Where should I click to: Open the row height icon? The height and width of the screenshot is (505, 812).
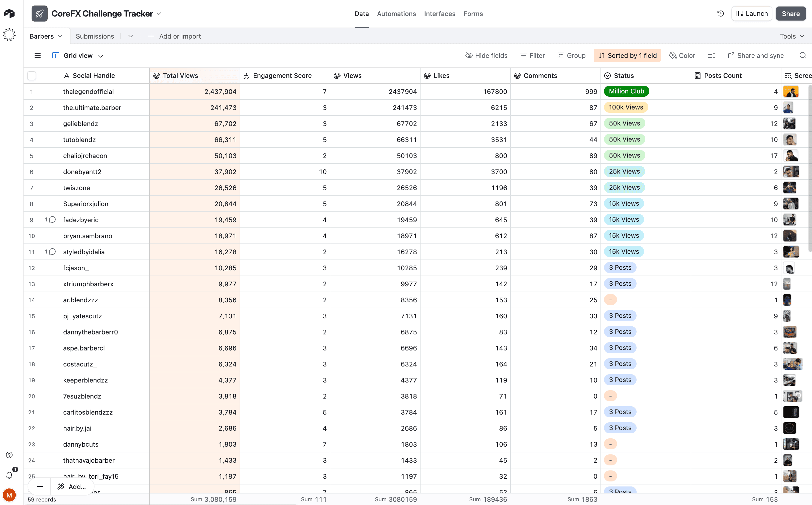coord(711,55)
